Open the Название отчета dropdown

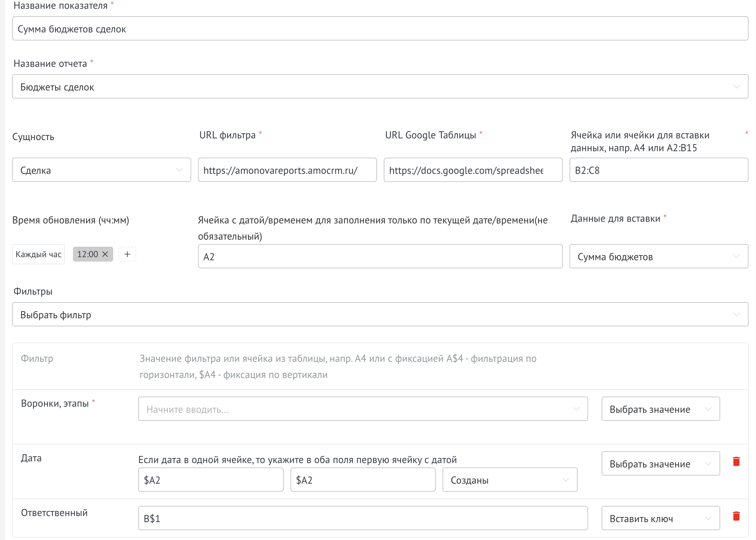[380, 87]
